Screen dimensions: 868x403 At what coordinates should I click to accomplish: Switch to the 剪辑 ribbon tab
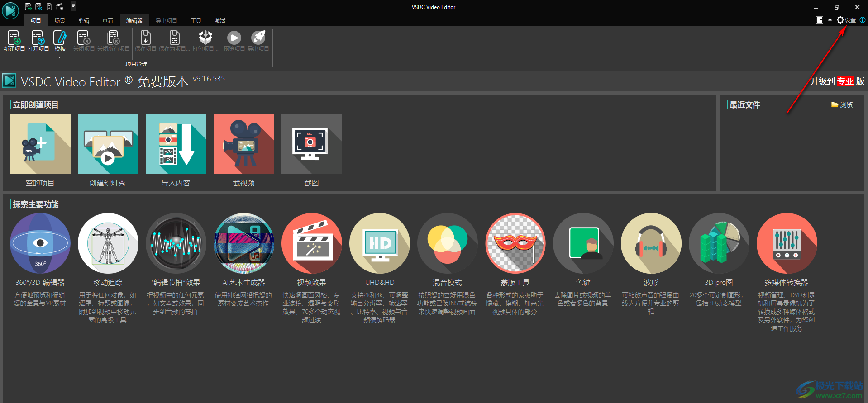[84, 20]
